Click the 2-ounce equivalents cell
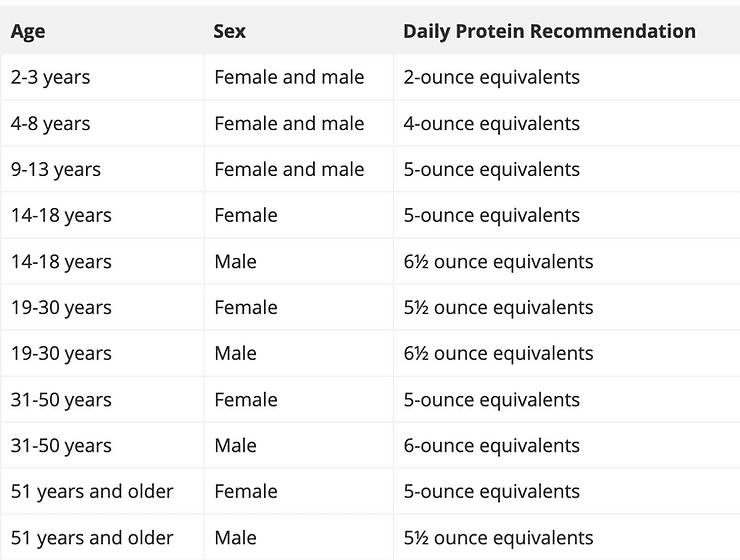This screenshot has width=740, height=560. 491,77
